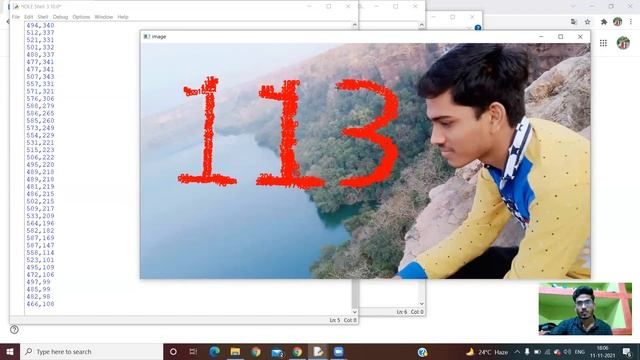Image resolution: width=640 pixels, height=360 pixels.
Task: Open Chrome extensions puzzle icon
Action: tap(604, 22)
